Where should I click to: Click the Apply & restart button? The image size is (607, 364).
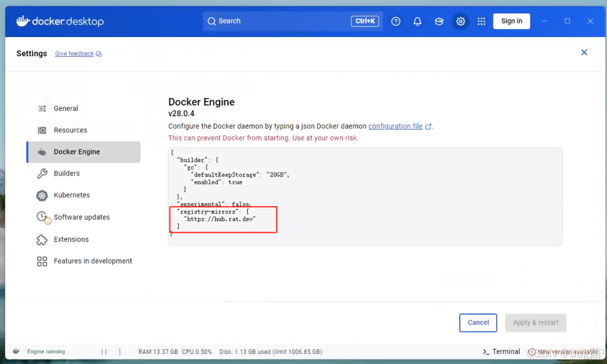pyautogui.click(x=536, y=322)
